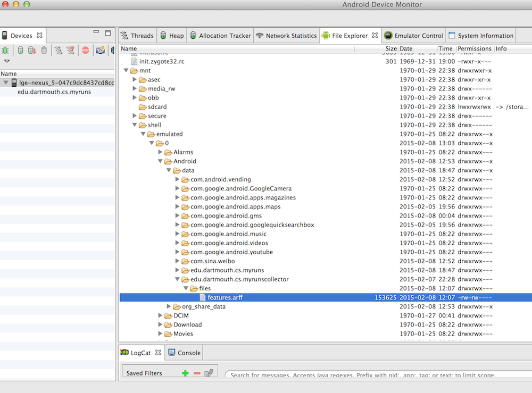Click the File Explorer Name column header
This screenshot has height=393, width=532.
(237, 48)
